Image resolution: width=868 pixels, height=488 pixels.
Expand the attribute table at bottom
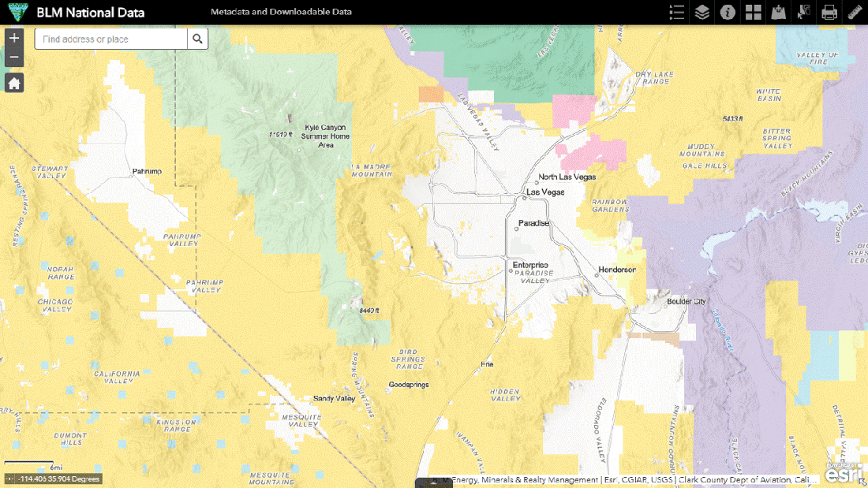(x=434, y=482)
